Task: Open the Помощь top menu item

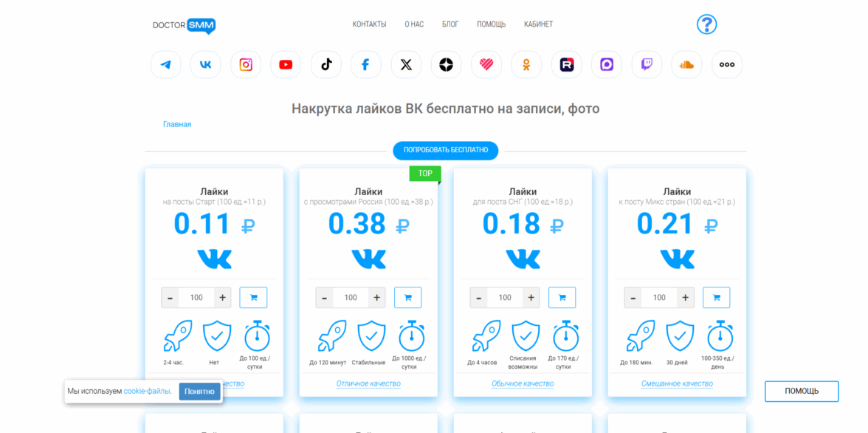Action: click(491, 24)
